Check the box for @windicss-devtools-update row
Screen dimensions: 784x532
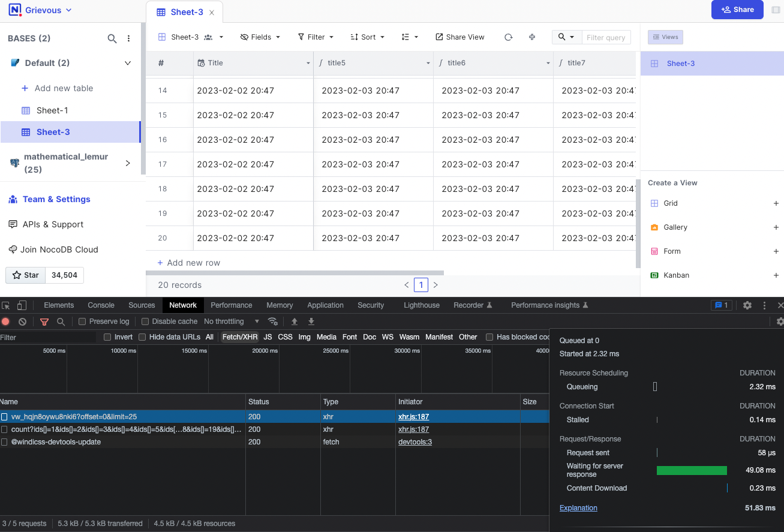click(x=4, y=442)
